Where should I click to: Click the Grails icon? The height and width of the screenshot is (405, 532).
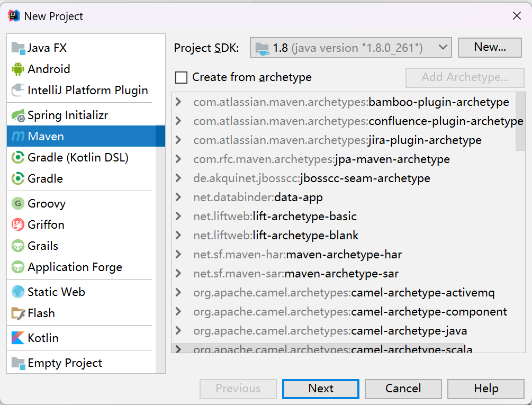18,246
